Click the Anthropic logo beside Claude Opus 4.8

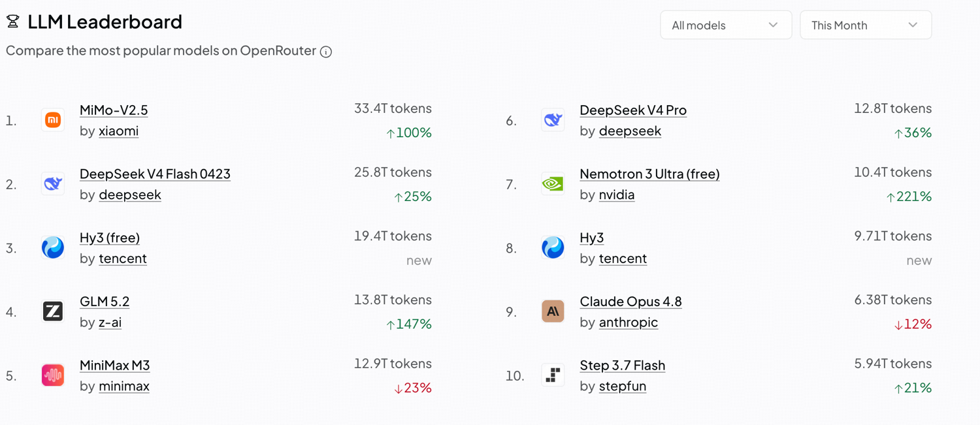[x=553, y=311]
